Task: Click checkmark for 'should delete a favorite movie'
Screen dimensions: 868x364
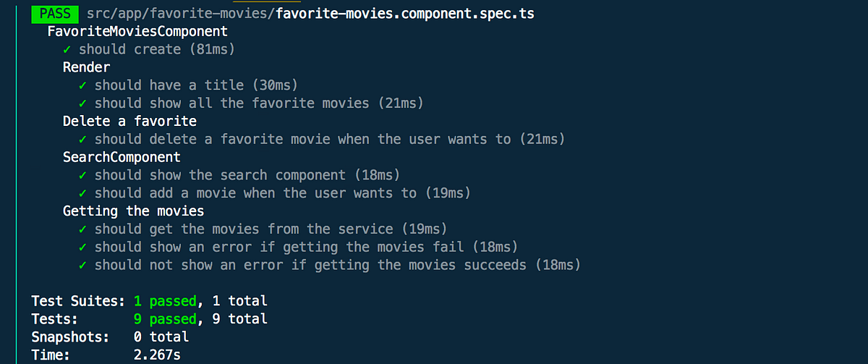Action: coord(83,139)
